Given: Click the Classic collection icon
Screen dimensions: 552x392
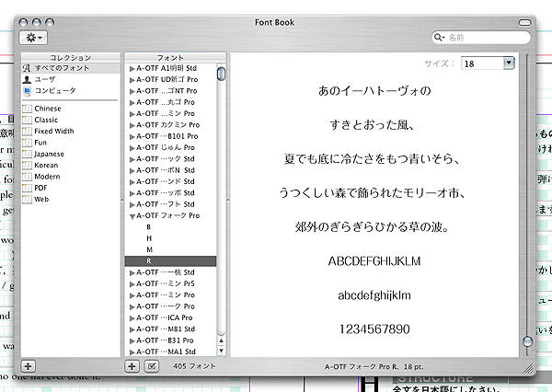Looking at the screenshot, I should (x=27, y=120).
